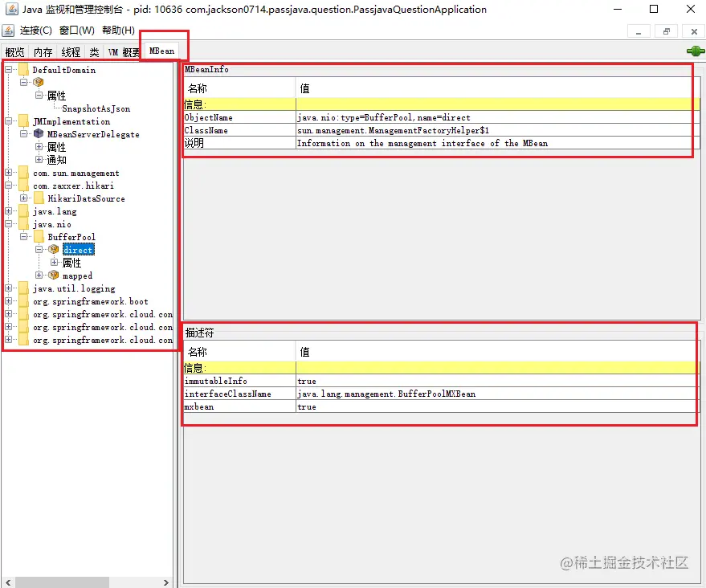
Task: Select the DefaultDomain folder icon
Action: pyautogui.click(x=24, y=70)
